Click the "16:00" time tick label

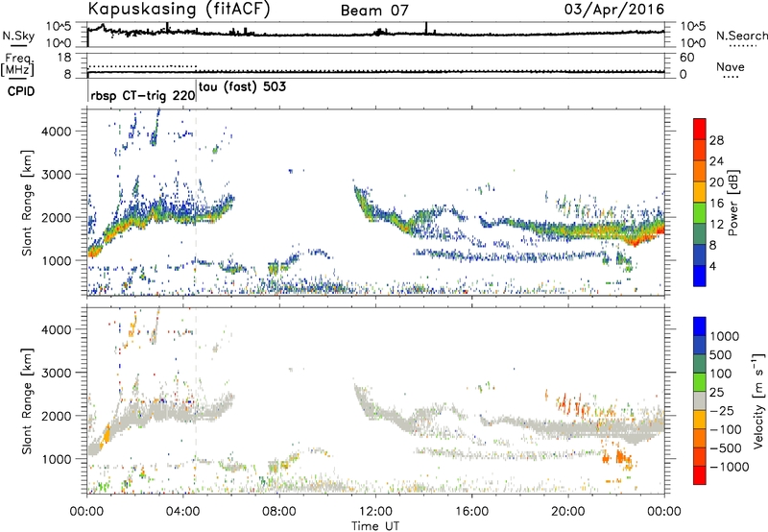click(x=471, y=512)
